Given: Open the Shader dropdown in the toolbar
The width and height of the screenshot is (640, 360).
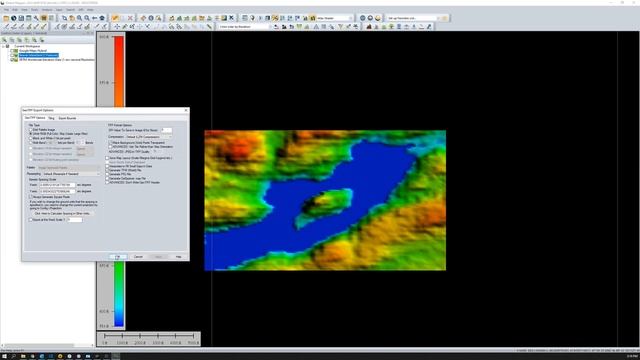Looking at the screenshot, I should click(334, 18).
